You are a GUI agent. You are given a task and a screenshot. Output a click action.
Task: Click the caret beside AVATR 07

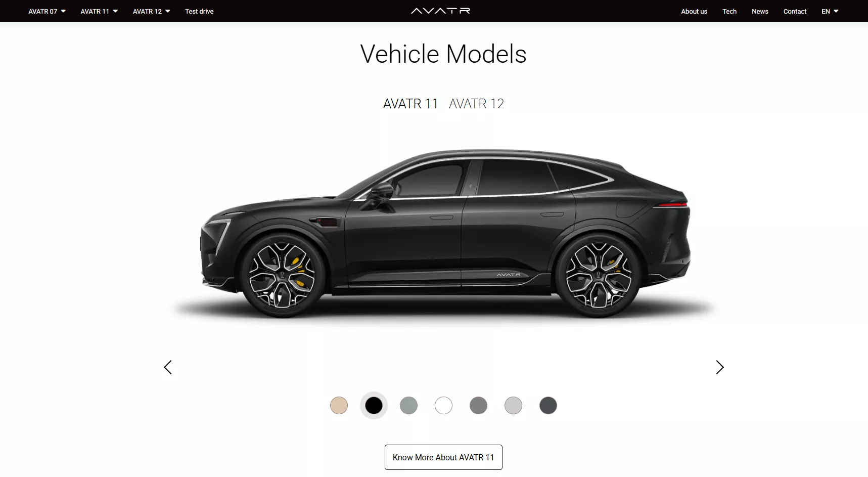63,11
